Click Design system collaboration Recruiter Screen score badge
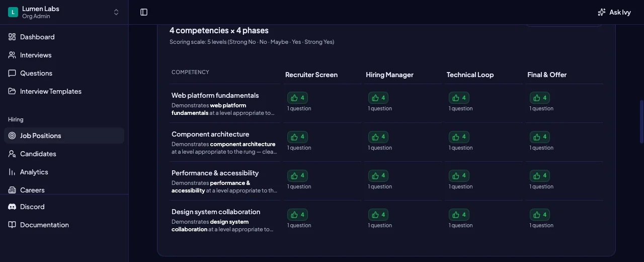The width and height of the screenshot is (644, 262). tap(297, 214)
